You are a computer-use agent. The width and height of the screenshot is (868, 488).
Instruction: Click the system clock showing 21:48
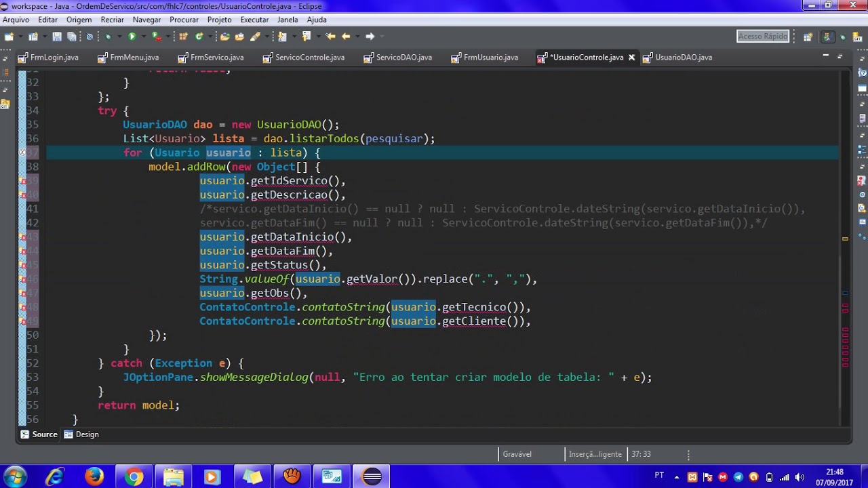pos(835,472)
